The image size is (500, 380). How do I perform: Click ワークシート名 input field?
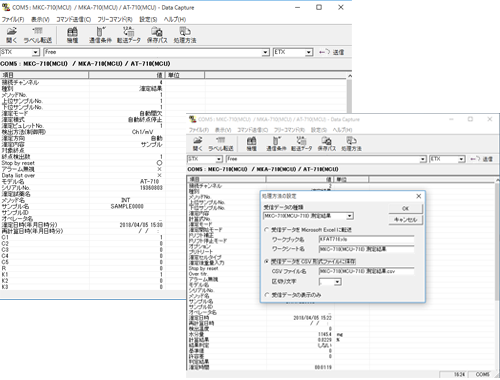tap(366, 249)
